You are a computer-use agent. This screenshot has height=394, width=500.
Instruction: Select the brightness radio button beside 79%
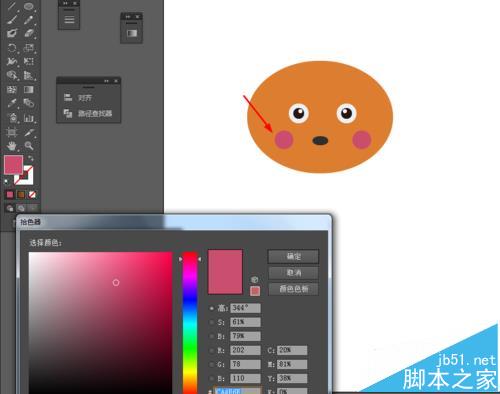coord(212,336)
